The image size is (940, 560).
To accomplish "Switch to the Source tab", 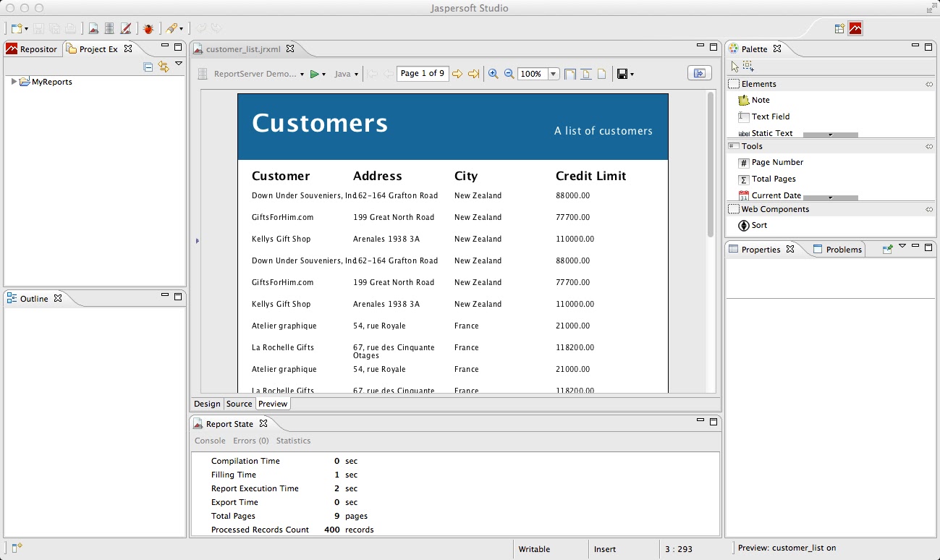I will click(239, 404).
